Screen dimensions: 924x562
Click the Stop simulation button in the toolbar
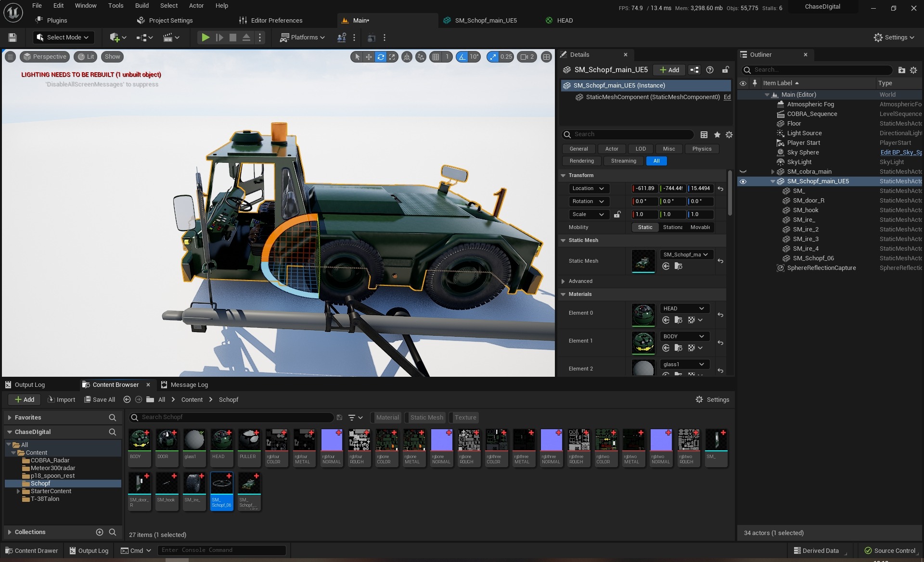233,38
